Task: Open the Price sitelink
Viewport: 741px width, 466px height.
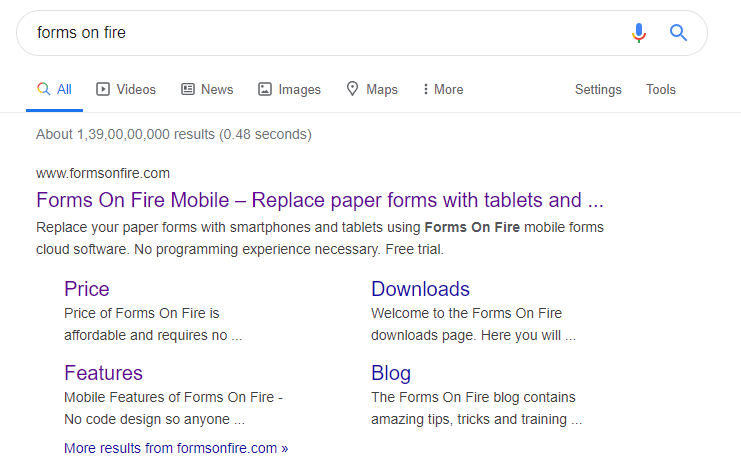Action: pos(87,289)
